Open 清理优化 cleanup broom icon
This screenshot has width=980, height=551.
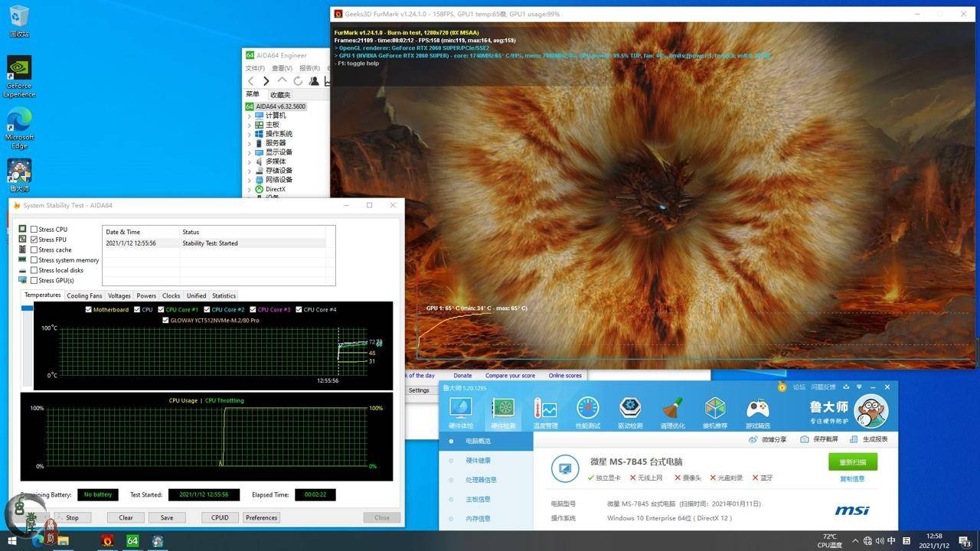pyautogui.click(x=672, y=412)
